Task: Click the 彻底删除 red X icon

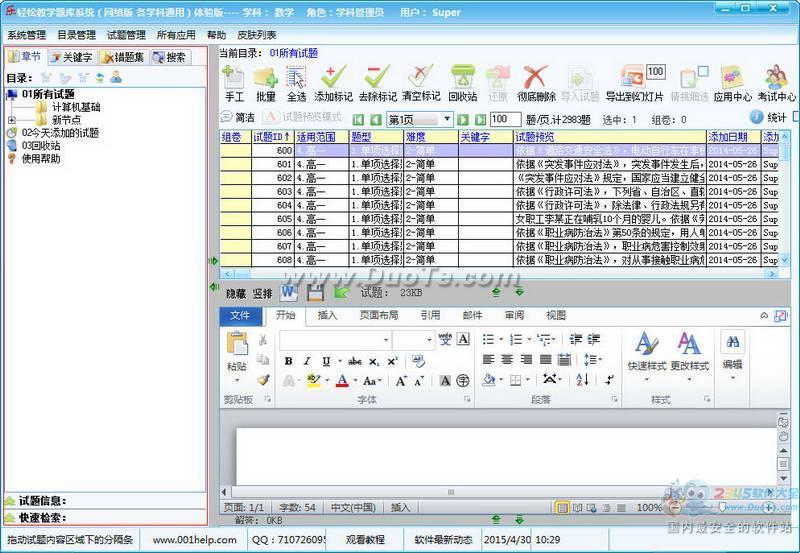Action: tap(535, 78)
